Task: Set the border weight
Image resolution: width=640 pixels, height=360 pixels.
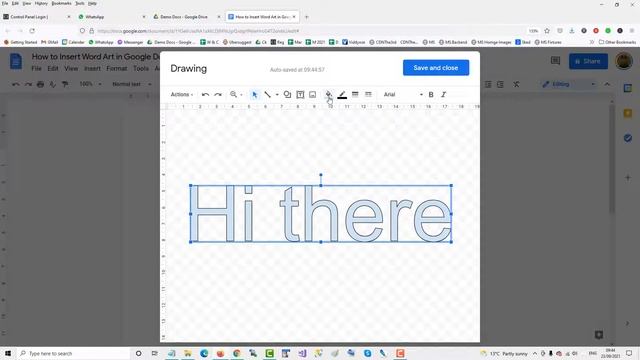Action: tap(355, 94)
